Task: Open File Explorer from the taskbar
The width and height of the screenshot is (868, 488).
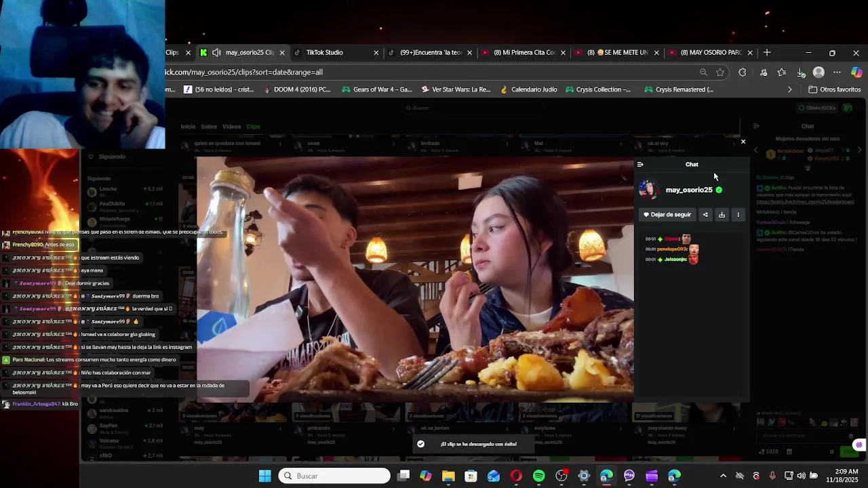Action: click(x=448, y=476)
